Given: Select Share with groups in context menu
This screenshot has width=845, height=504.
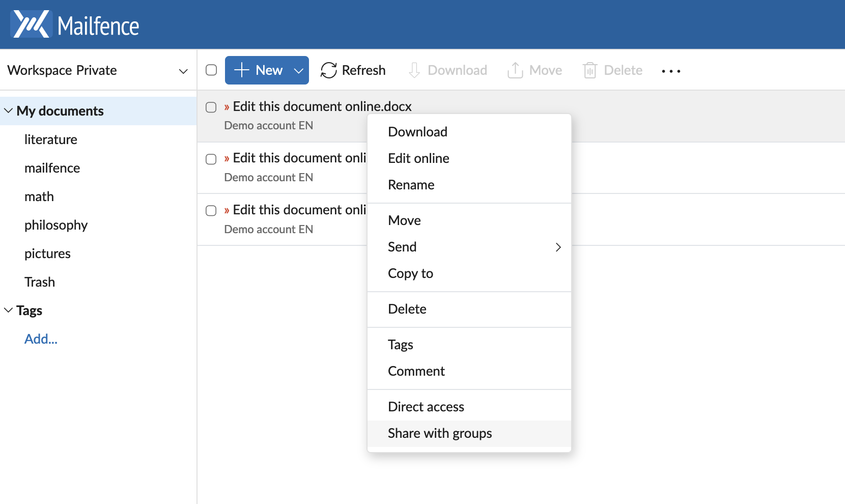Looking at the screenshot, I should 469,433.
